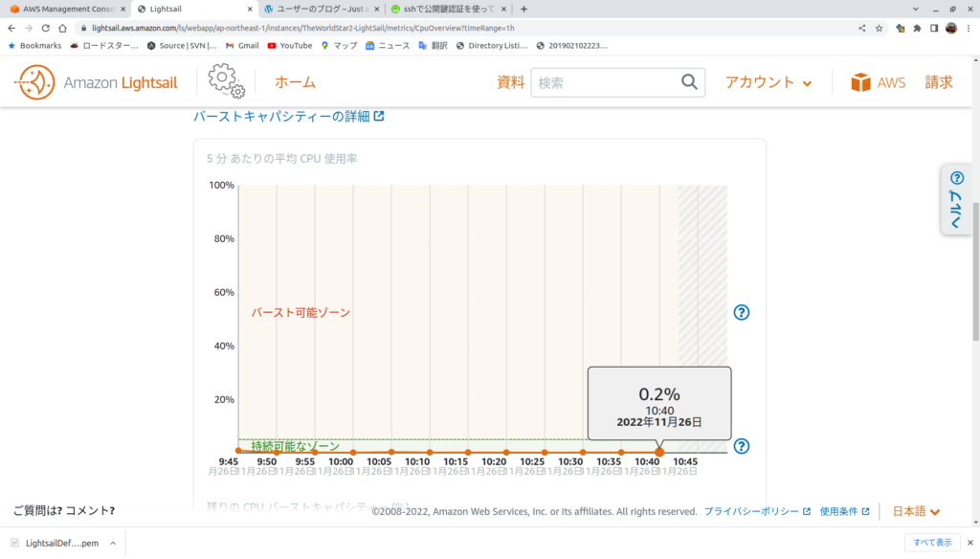Open Directory Listi... bookmark
Viewport: 980px width, 559px height.
click(x=492, y=46)
